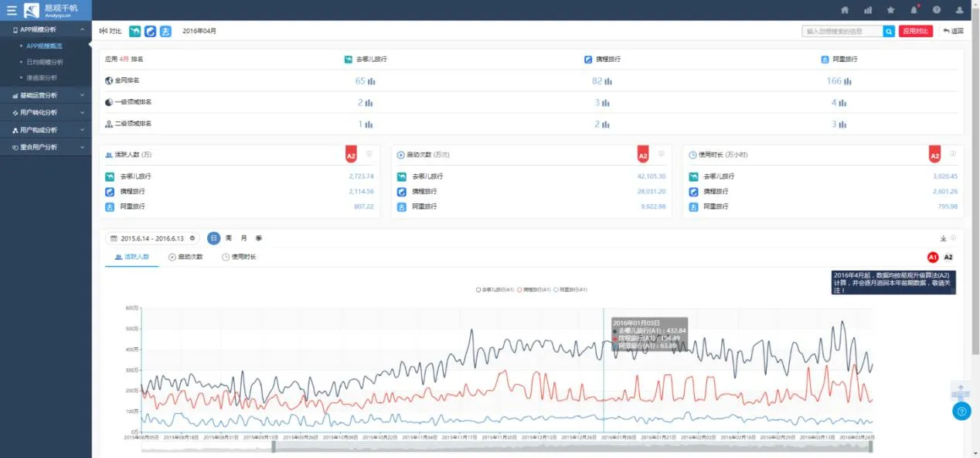Open 渗透率分析 in sidebar
The image size is (980, 458).
pyautogui.click(x=41, y=77)
